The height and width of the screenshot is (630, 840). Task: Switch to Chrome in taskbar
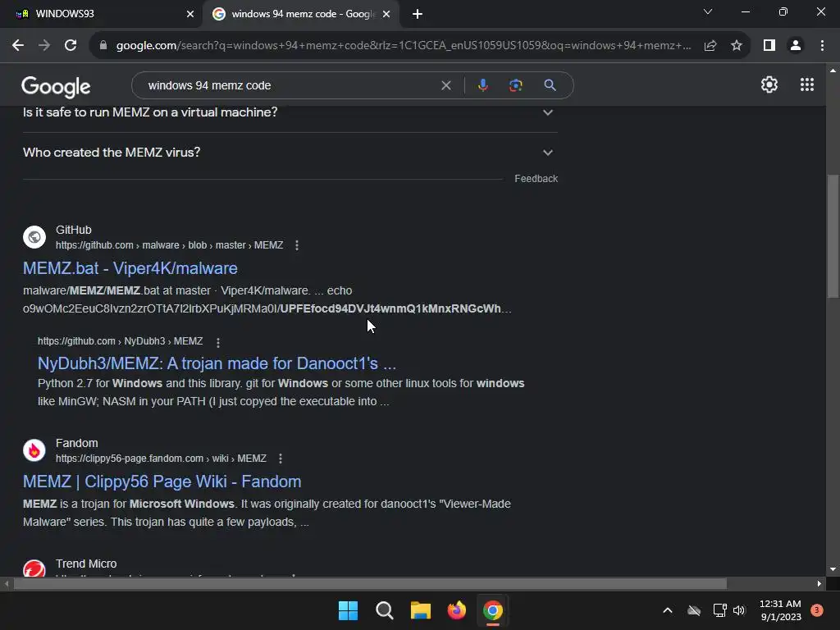pyautogui.click(x=493, y=610)
